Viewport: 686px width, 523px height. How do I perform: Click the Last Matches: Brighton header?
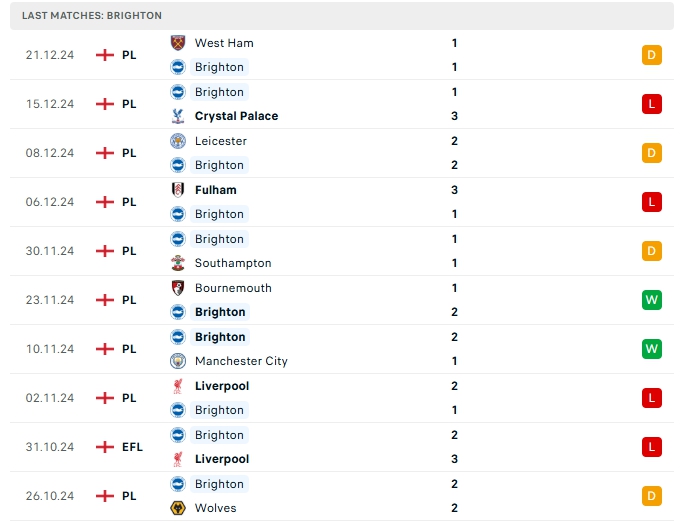click(92, 16)
